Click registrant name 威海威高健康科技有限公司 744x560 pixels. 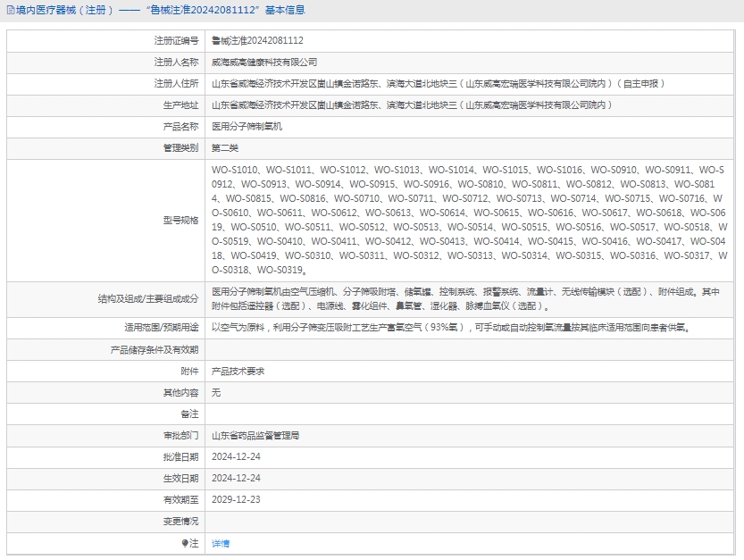[x=264, y=63]
